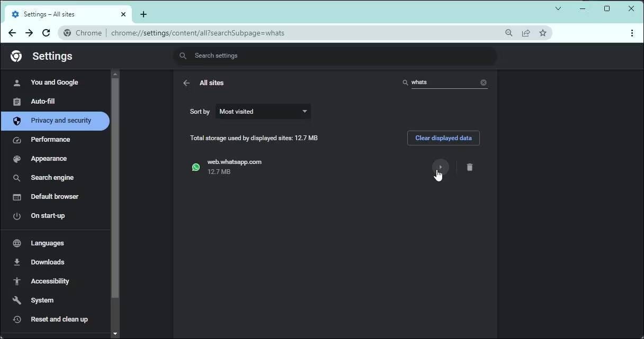Expand web.whatsapp.com details with the arrow

pos(440,167)
